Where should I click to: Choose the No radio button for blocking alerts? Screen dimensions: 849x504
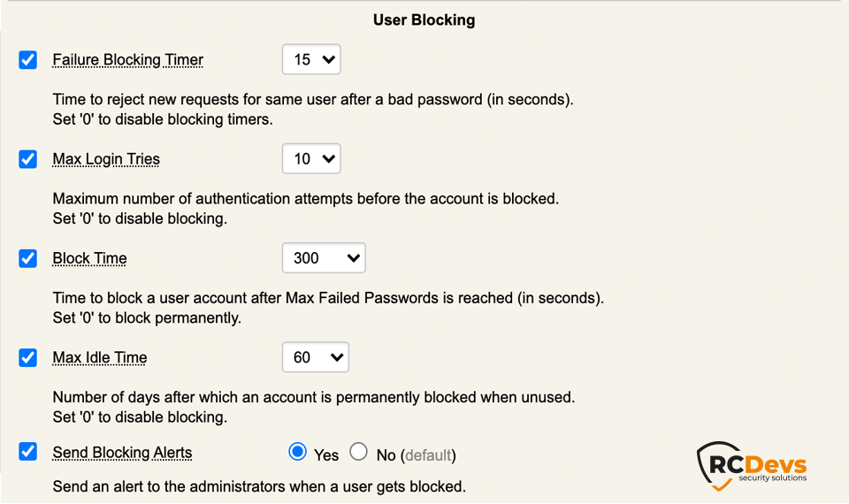pos(358,452)
